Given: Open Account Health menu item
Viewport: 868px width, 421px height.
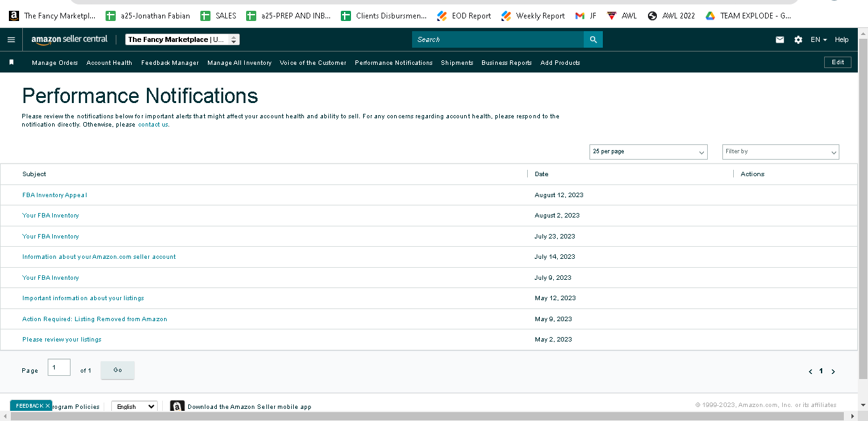Looking at the screenshot, I should tap(109, 63).
